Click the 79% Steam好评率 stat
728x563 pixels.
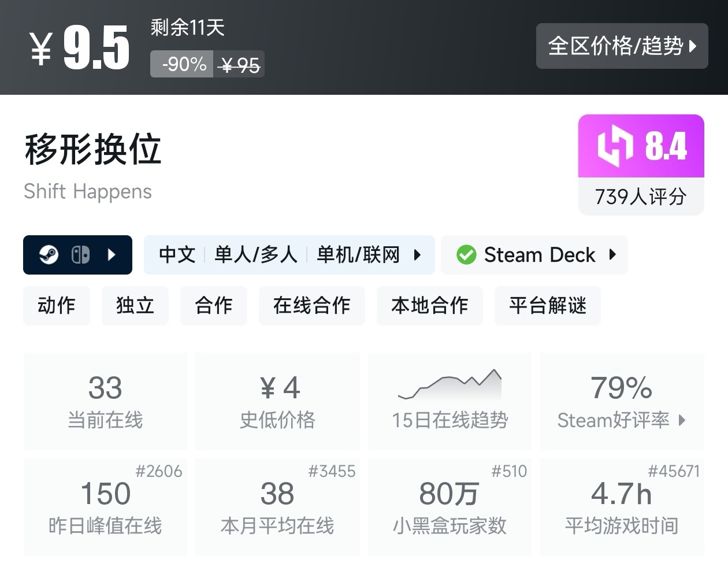[622, 401]
